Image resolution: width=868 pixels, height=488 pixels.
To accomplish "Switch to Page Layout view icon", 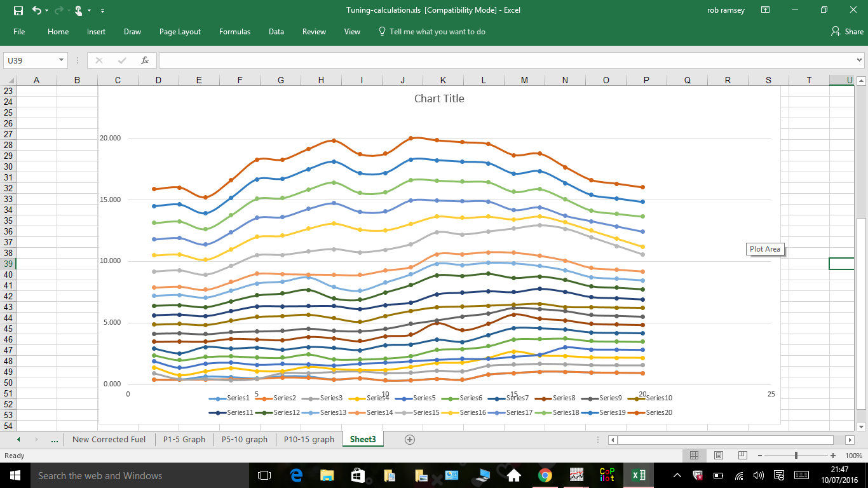I will [x=719, y=456].
